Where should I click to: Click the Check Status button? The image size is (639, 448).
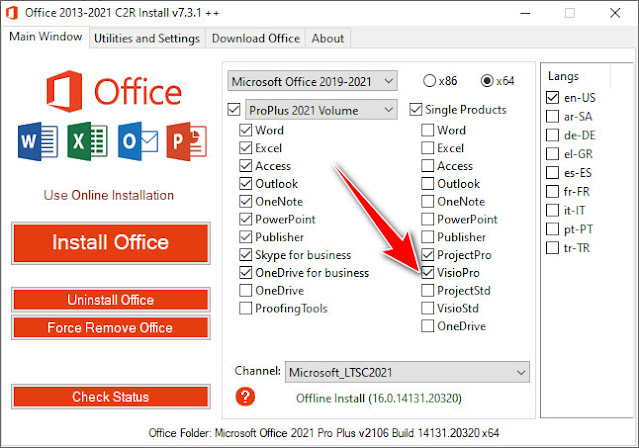pyautogui.click(x=111, y=397)
